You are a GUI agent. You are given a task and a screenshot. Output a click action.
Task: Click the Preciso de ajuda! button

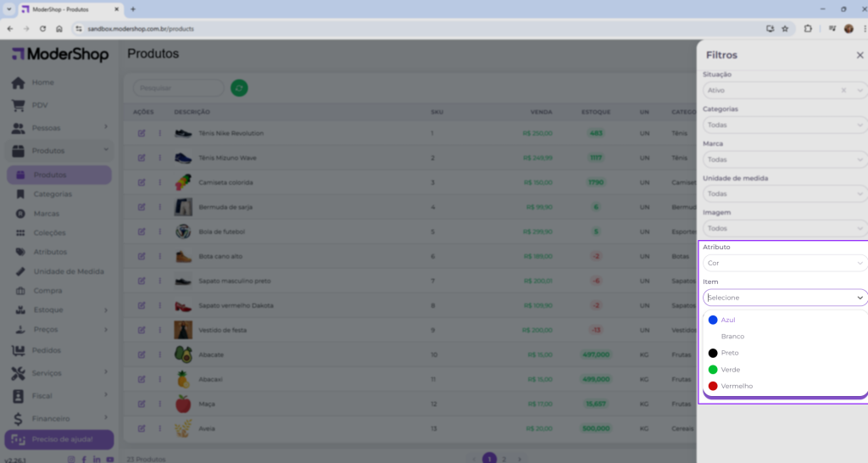pyautogui.click(x=58, y=439)
